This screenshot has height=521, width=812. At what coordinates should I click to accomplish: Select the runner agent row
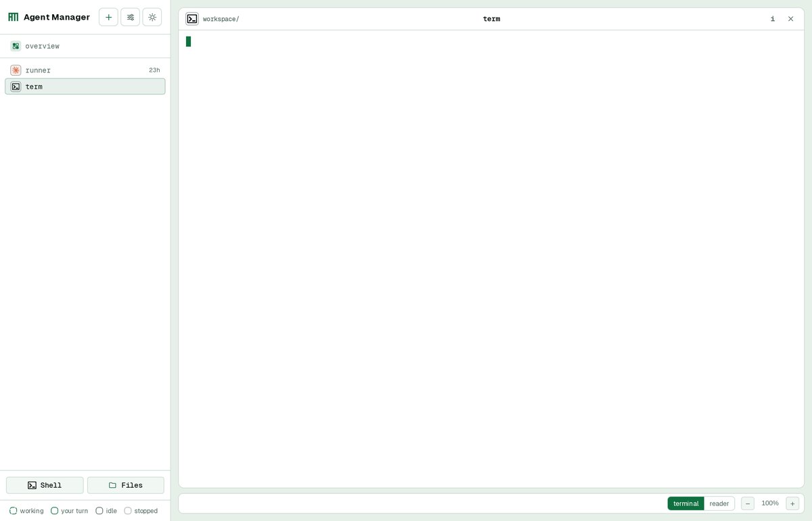[x=85, y=70]
